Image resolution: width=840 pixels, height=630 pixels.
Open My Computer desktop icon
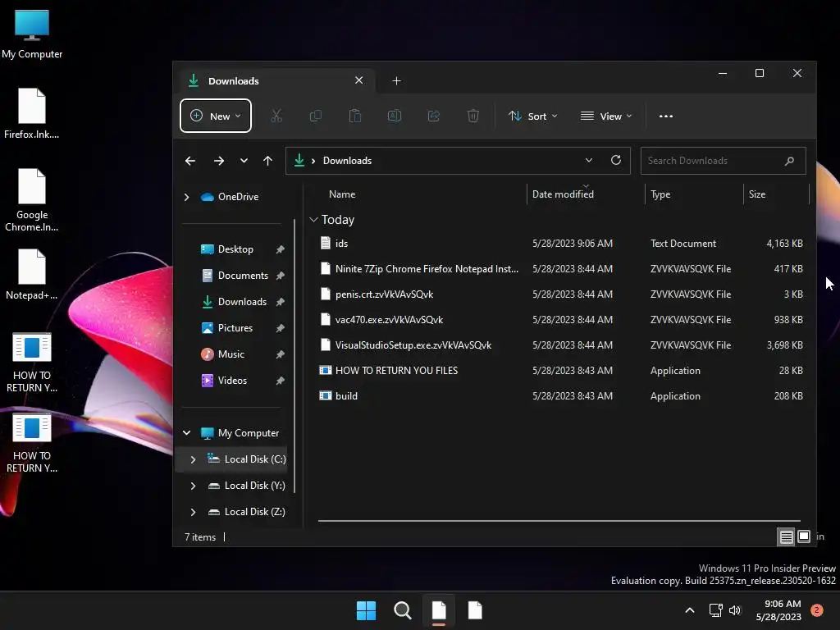(x=32, y=33)
